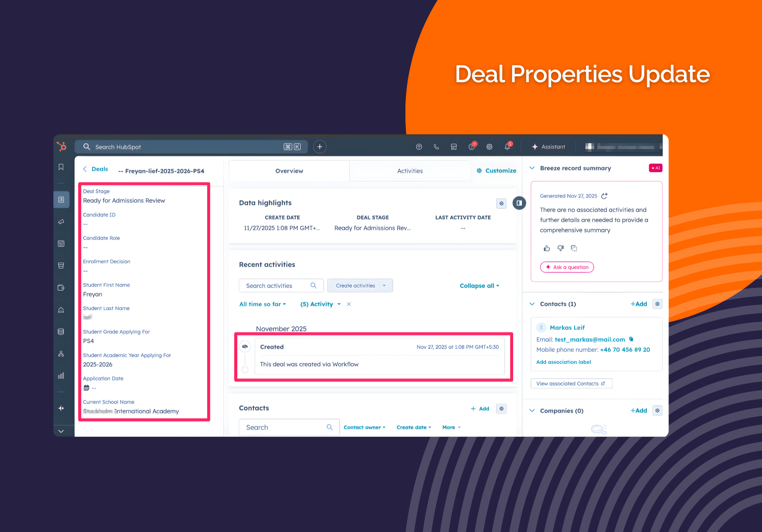762x532 pixels.
Task: Open the HubSpot CRM contacts sidebar icon
Action: tap(61, 199)
